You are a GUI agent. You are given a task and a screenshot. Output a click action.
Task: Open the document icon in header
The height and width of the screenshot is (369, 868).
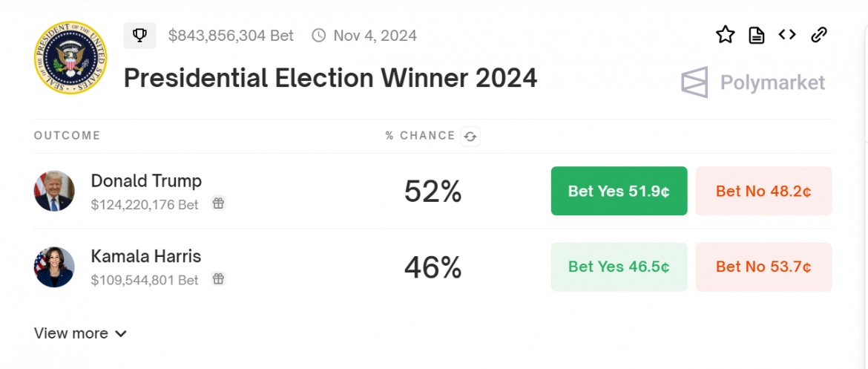pyautogui.click(x=756, y=35)
